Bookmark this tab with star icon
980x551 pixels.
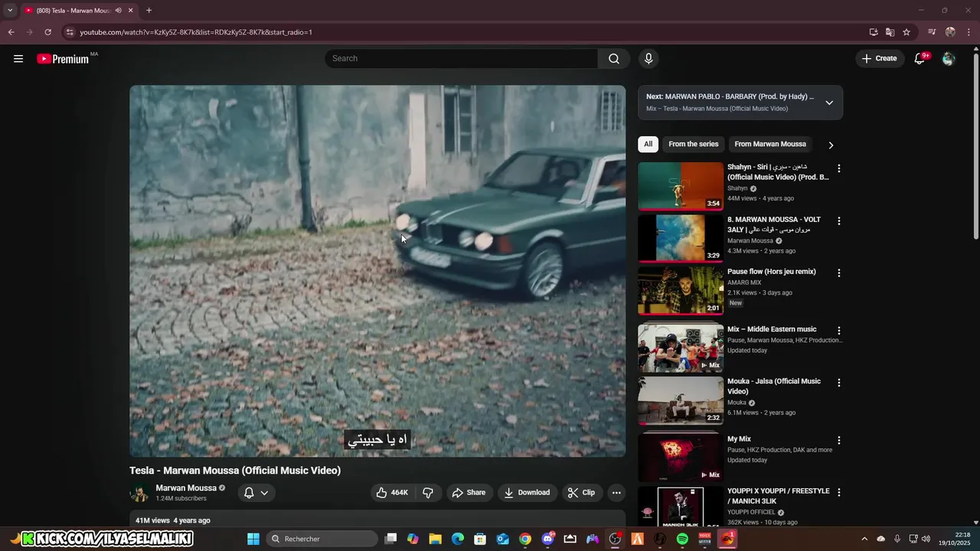(x=906, y=32)
